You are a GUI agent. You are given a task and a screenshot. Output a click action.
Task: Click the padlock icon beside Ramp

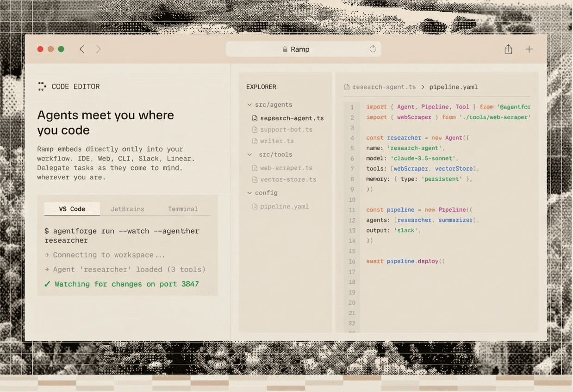[285, 49]
